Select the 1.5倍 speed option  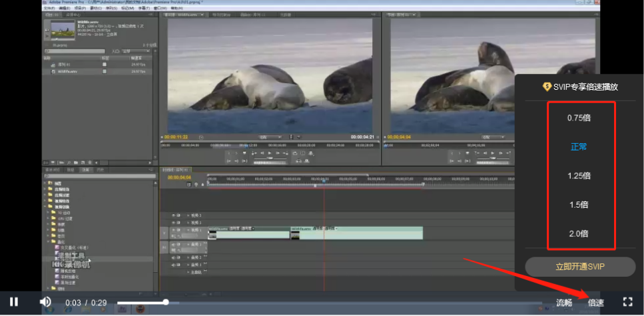(579, 205)
